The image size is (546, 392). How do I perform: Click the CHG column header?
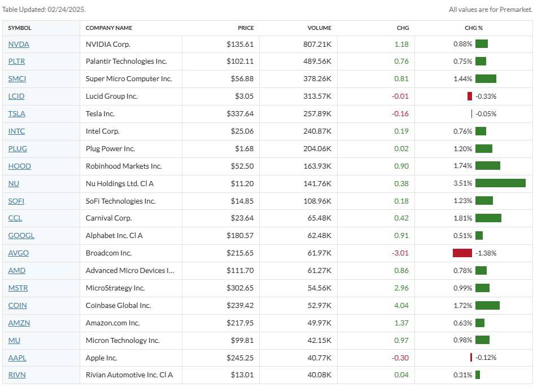coord(403,28)
